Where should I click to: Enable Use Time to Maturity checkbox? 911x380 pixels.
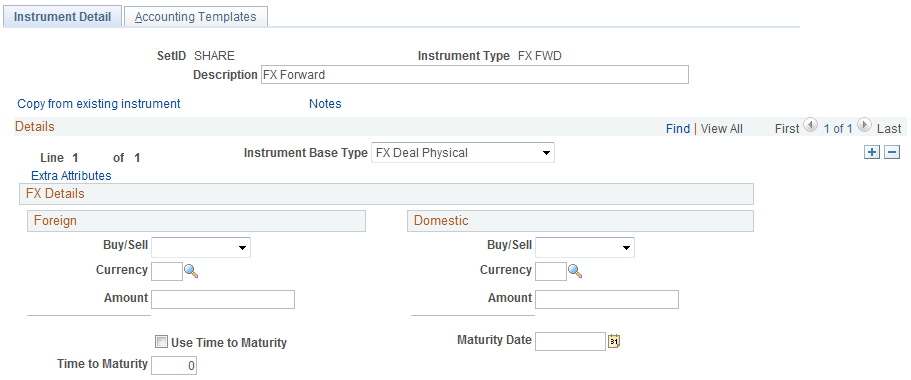coord(161,342)
